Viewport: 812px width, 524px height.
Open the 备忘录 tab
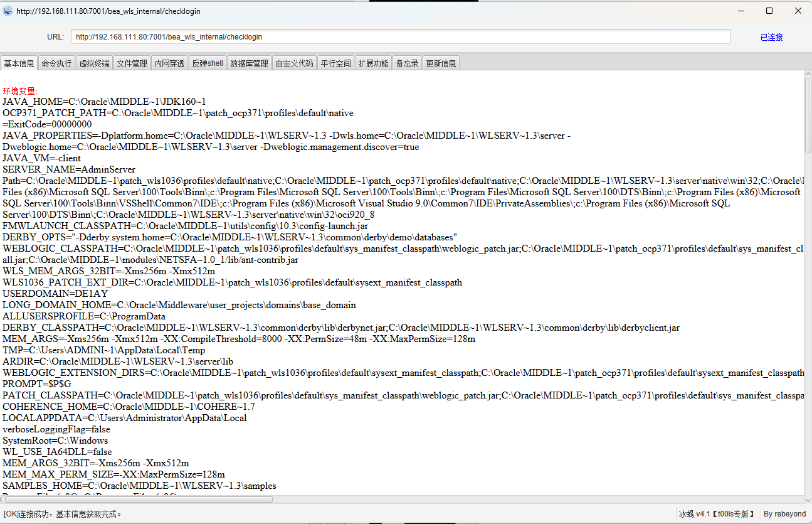point(407,63)
